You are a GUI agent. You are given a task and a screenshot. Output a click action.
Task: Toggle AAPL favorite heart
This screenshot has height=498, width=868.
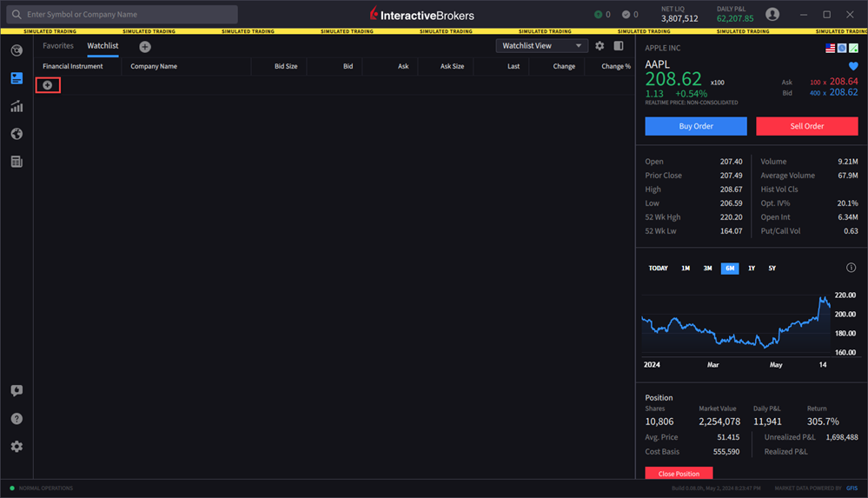[853, 66]
